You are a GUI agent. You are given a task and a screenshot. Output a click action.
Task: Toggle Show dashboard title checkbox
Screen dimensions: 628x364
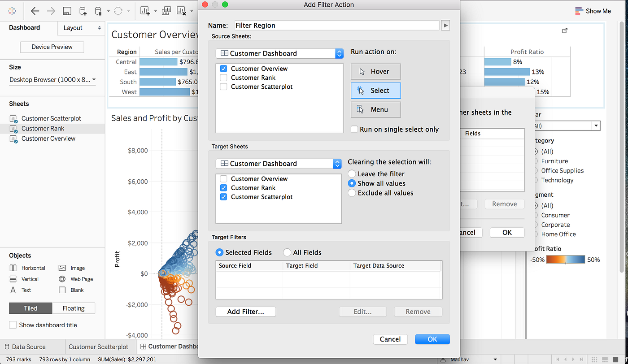coord(13,325)
